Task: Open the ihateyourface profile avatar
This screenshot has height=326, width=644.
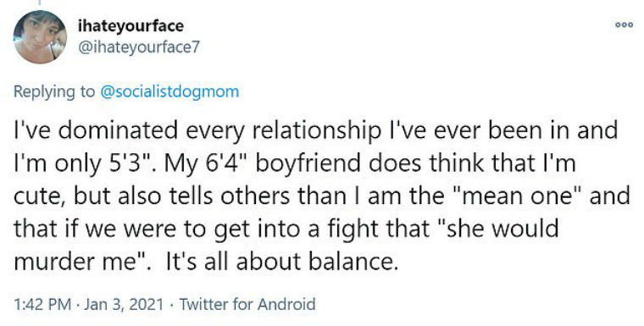Action: (40, 37)
